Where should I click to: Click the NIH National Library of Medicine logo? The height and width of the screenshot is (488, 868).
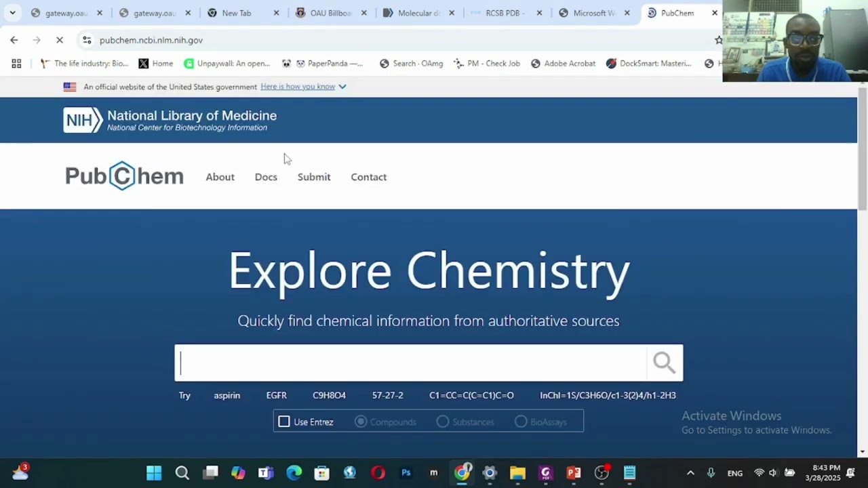click(x=170, y=120)
